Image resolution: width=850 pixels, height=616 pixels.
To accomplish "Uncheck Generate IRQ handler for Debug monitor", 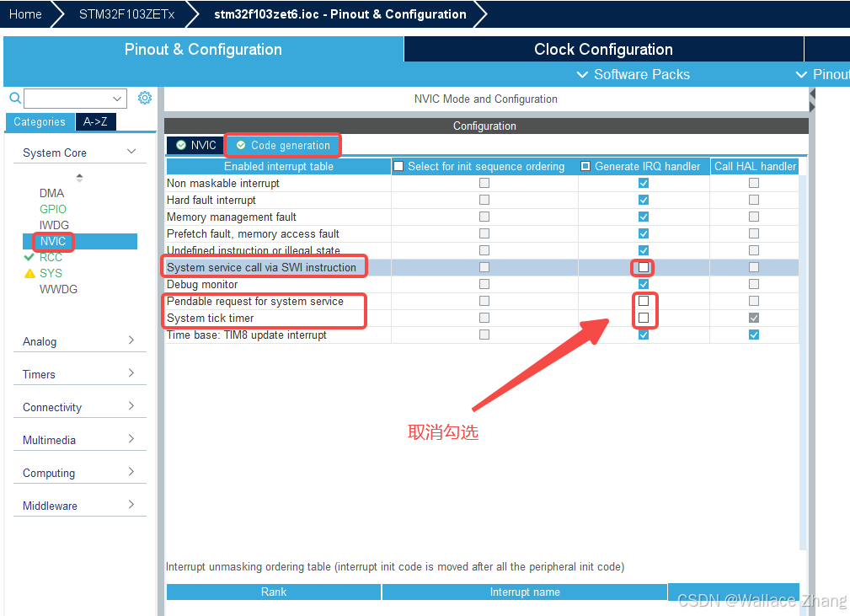I will [x=644, y=284].
